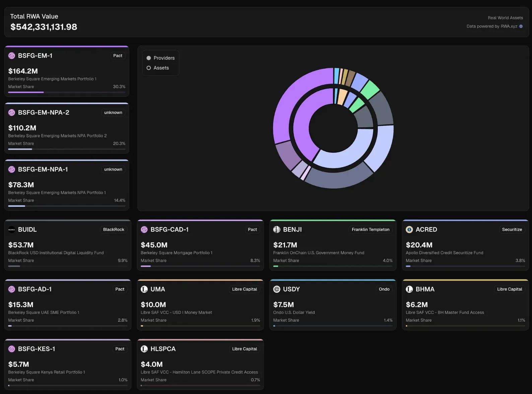Click the BlackRock provider tag on BUIDL
The width and height of the screenshot is (532, 394).
[x=114, y=229]
